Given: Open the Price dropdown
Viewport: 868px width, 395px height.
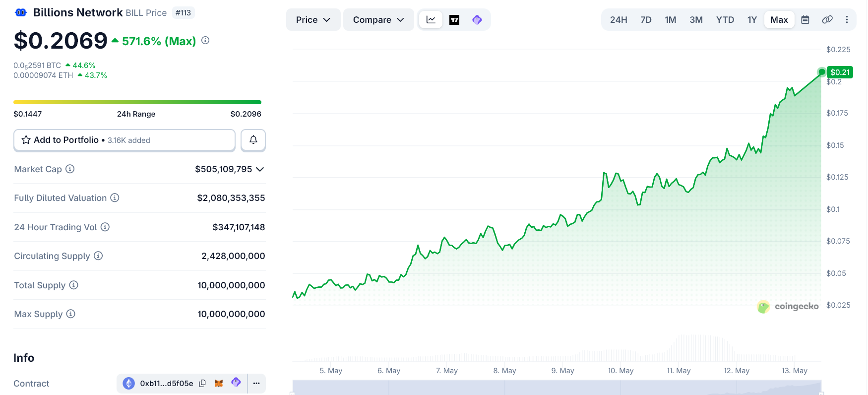Looking at the screenshot, I should tap(313, 20).
